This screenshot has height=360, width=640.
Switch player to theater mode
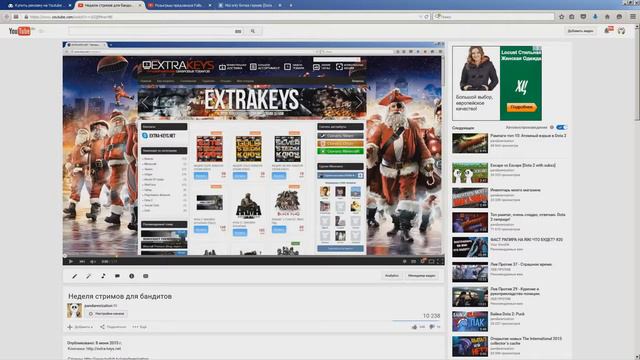[431, 261]
